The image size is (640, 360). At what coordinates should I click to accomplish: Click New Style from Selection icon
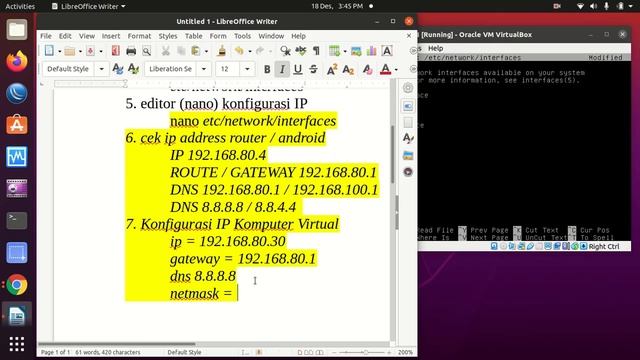point(133,69)
